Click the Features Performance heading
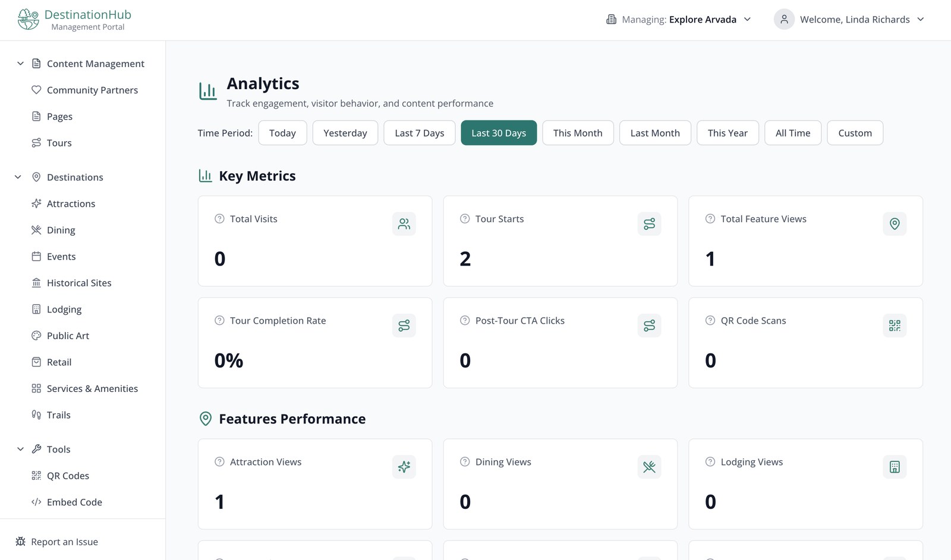Screen dimensions: 951x560 click(292, 419)
